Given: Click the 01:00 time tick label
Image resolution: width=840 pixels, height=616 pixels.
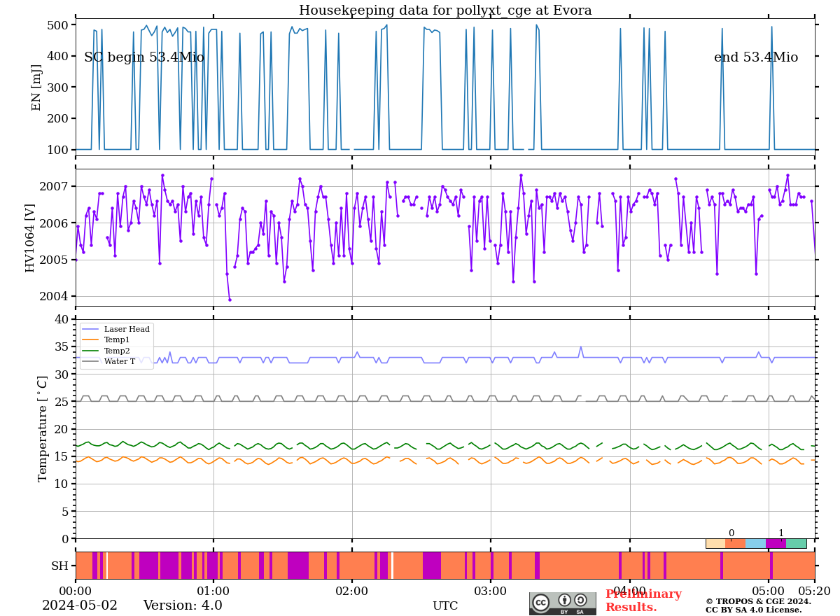Looking at the screenshot, I should point(213,591).
